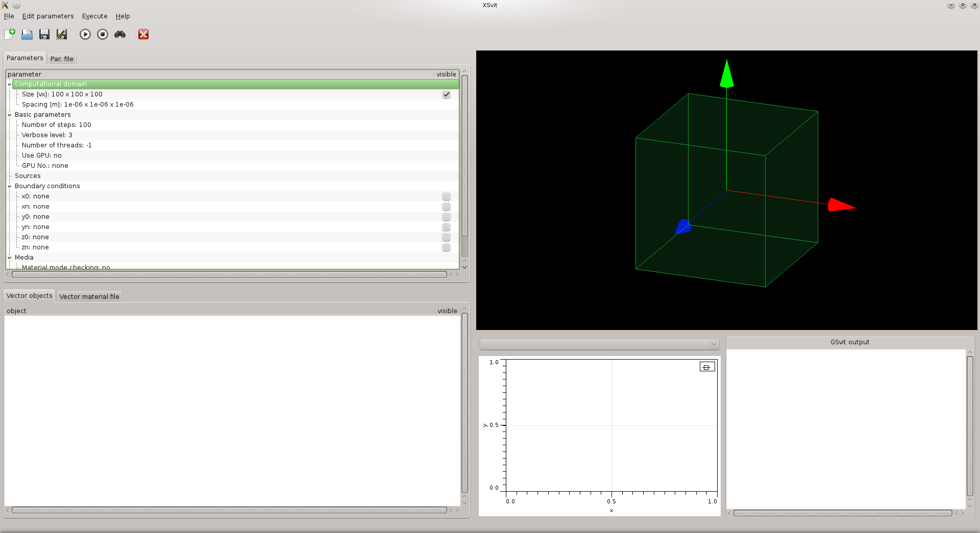Click the New file icon

tap(10, 34)
